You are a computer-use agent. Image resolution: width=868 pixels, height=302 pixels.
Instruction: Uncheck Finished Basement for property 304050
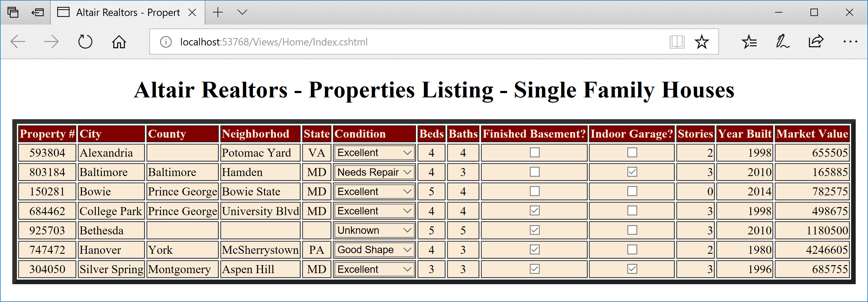pos(534,269)
